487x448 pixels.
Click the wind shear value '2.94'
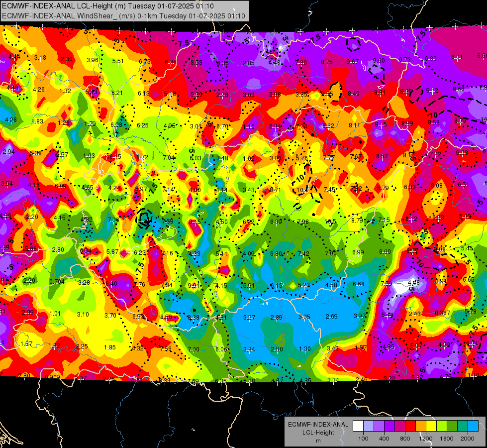[8, 152]
